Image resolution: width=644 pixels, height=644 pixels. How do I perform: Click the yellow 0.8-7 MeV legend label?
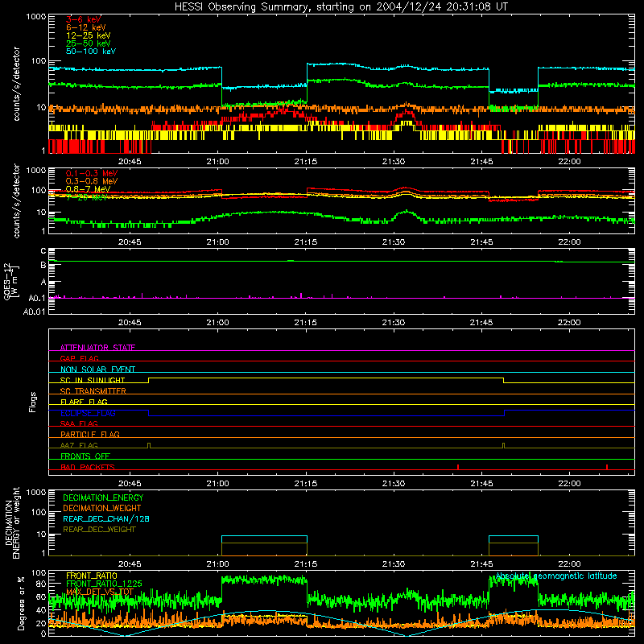(x=89, y=189)
